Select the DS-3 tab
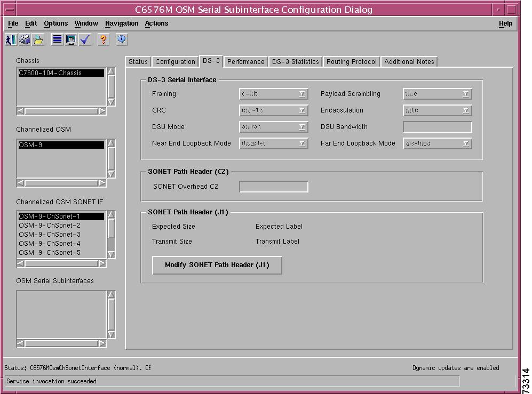 211,61
